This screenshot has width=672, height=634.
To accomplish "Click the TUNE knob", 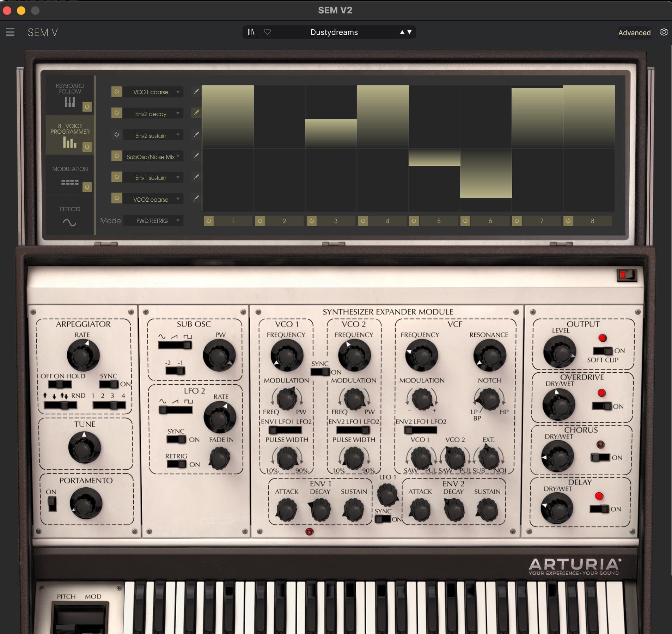I will coord(84,447).
